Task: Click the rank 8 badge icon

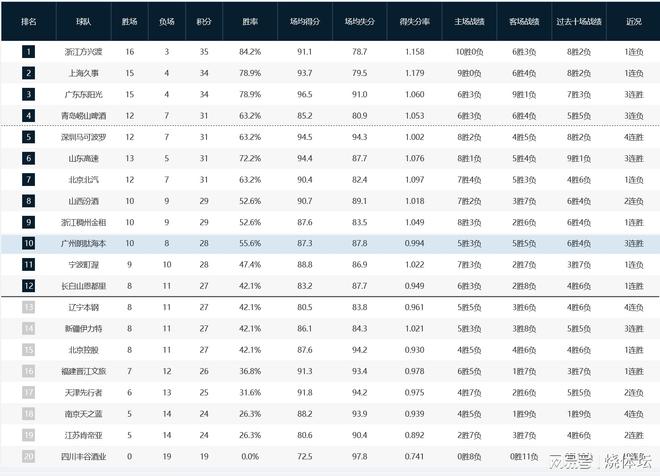Action: pyautogui.click(x=29, y=200)
